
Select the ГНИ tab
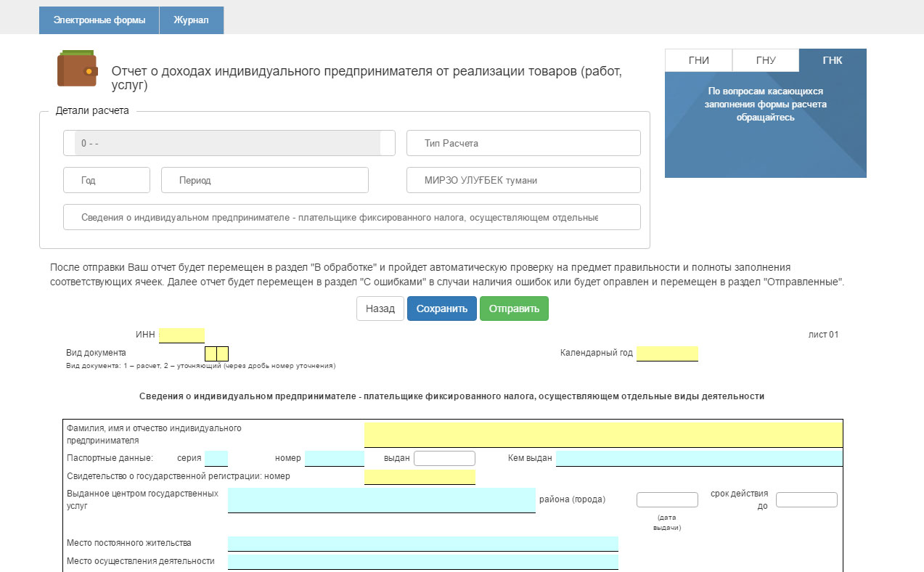[x=698, y=60]
